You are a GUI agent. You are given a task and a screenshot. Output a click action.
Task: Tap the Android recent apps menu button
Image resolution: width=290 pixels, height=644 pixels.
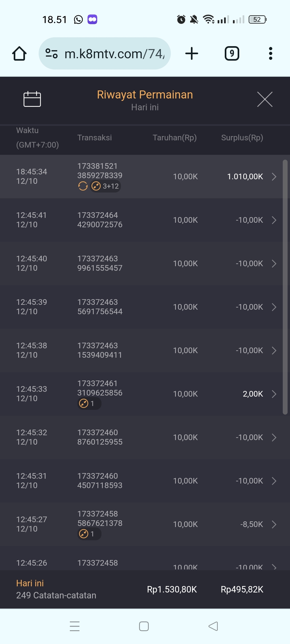[75, 626]
